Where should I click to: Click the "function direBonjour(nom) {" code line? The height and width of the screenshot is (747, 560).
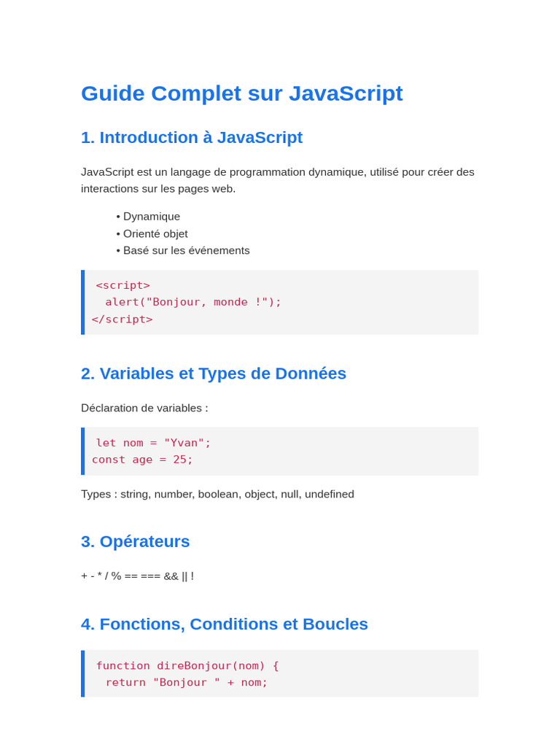187,665
